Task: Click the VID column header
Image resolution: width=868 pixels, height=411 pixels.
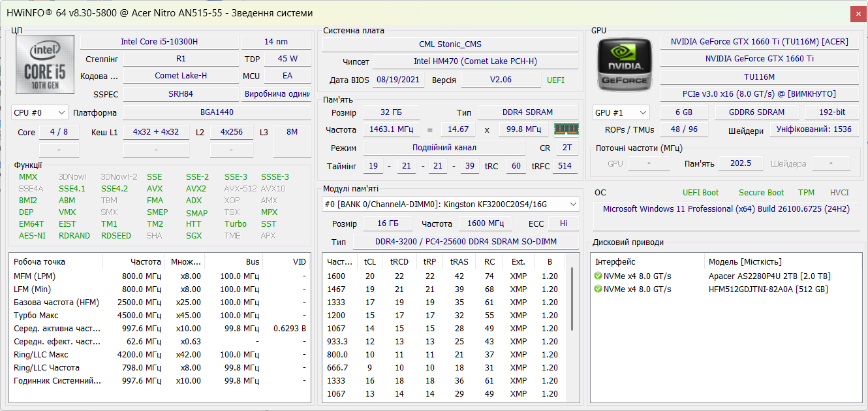Action: pos(299,262)
